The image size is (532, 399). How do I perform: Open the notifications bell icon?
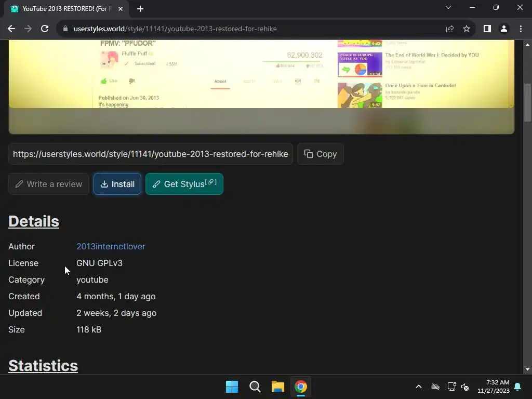pyautogui.click(x=517, y=387)
